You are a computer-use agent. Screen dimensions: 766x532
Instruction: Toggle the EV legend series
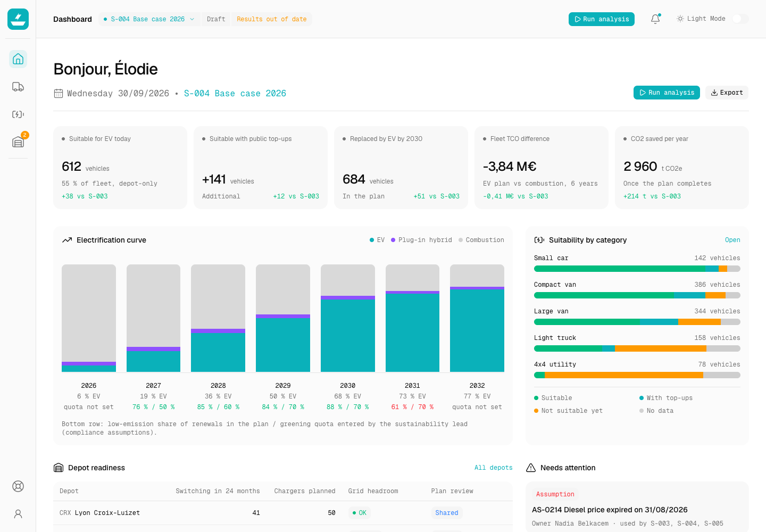[377, 240]
